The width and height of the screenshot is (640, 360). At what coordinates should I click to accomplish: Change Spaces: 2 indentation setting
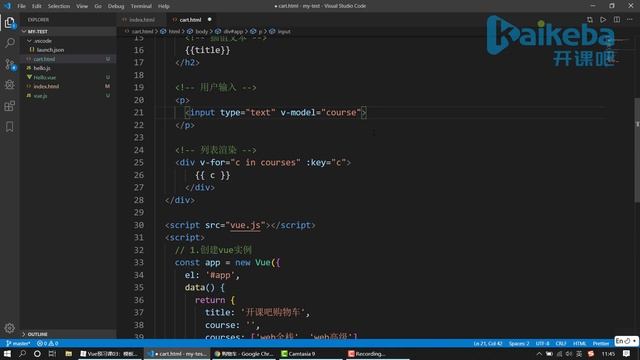(519, 343)
